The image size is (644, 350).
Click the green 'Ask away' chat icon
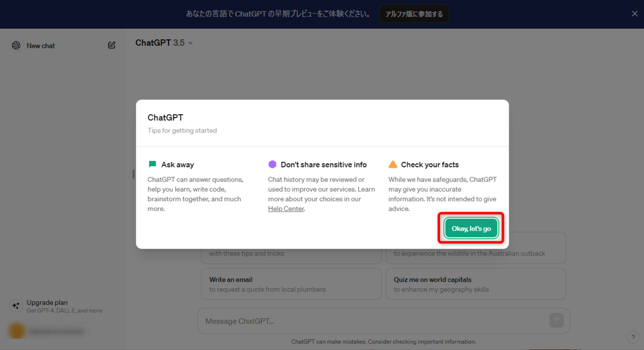click(x=152, y=164)
